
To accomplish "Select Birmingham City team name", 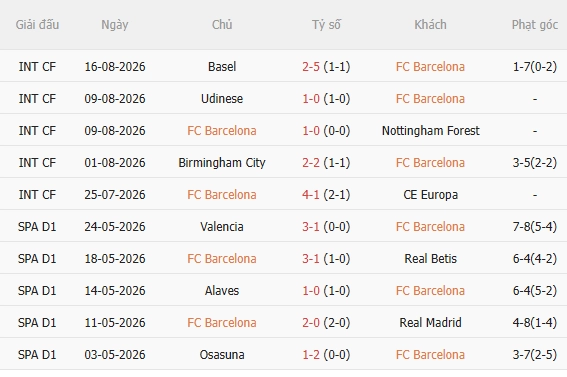I will tap(222, 163).
